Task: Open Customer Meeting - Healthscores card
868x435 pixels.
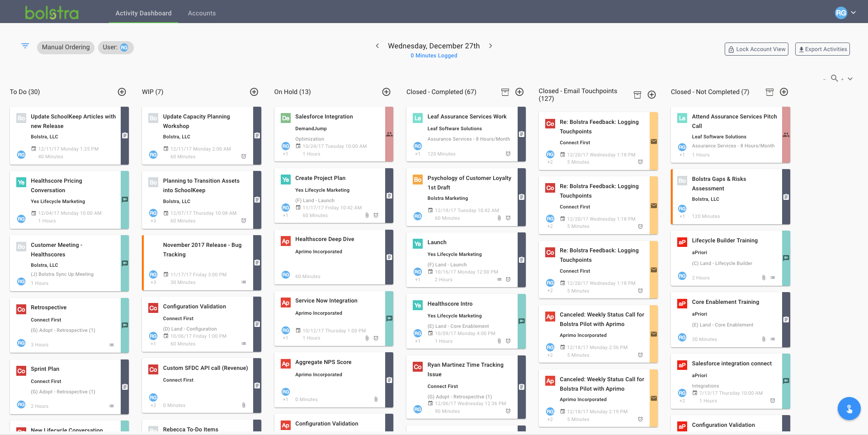Action: point(69,263)
